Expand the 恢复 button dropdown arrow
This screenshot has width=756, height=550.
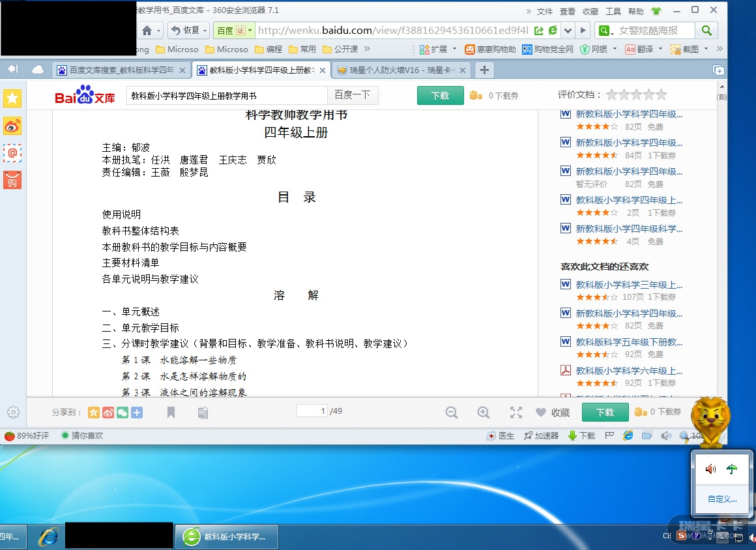coord(205,31)
